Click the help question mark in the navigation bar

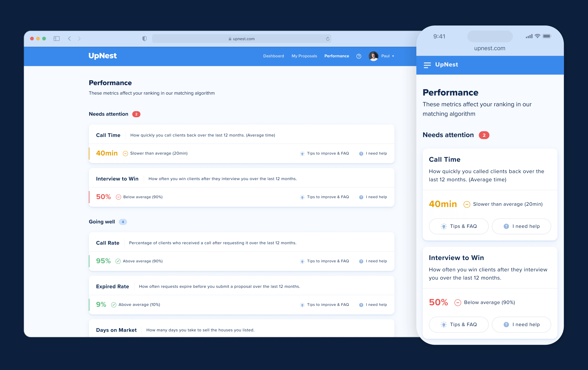tap(359, 56)
